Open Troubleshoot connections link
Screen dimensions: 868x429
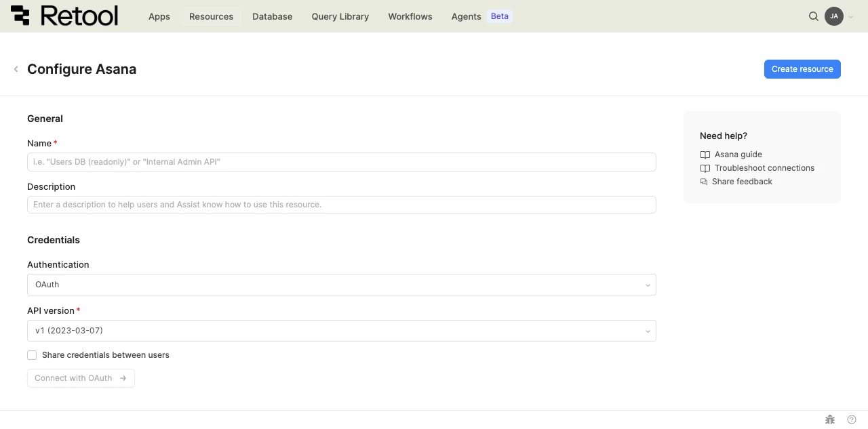[x=764, y=168]
